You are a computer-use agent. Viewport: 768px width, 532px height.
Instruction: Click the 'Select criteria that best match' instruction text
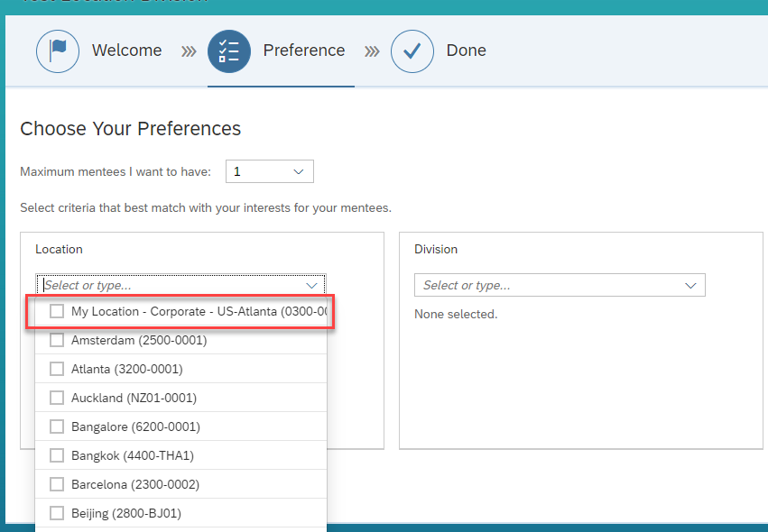206,208
